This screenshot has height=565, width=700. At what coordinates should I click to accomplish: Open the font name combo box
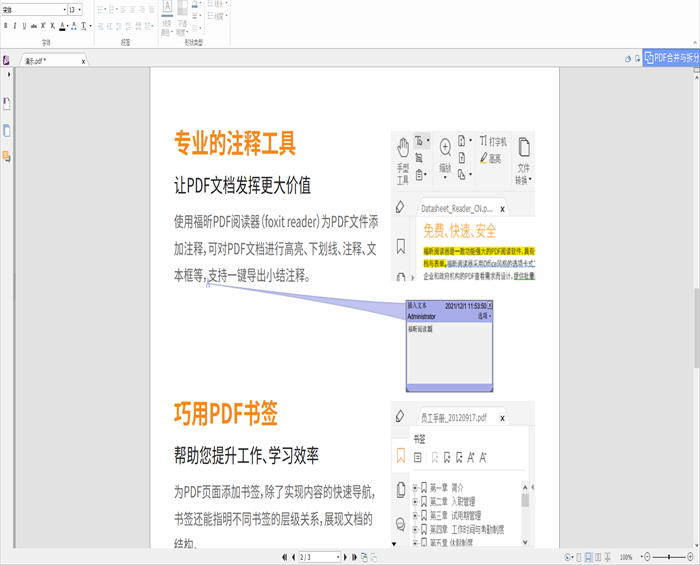click(34, 9)
